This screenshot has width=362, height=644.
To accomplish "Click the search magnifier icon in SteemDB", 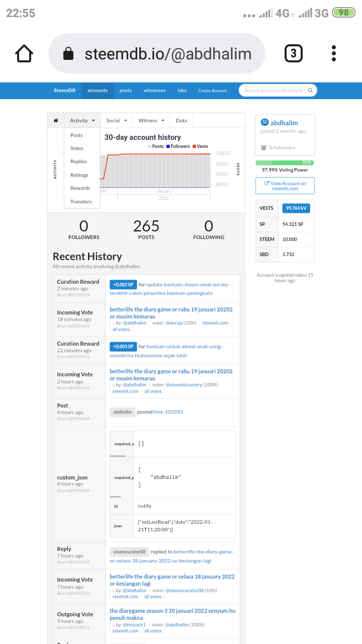I will click(x=310, y=91).
